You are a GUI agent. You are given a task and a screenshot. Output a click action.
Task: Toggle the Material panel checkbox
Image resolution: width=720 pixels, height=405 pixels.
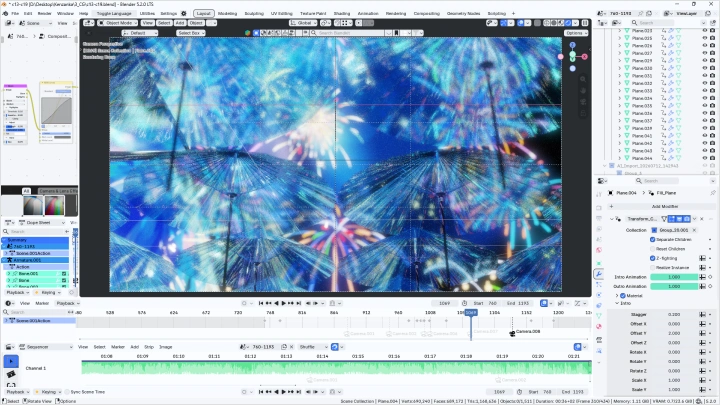623,295
